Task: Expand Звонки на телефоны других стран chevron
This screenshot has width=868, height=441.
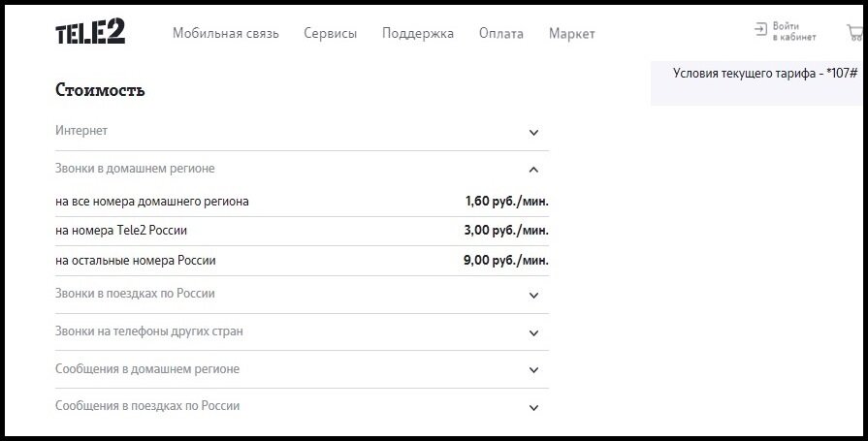Action: (533, 333)
